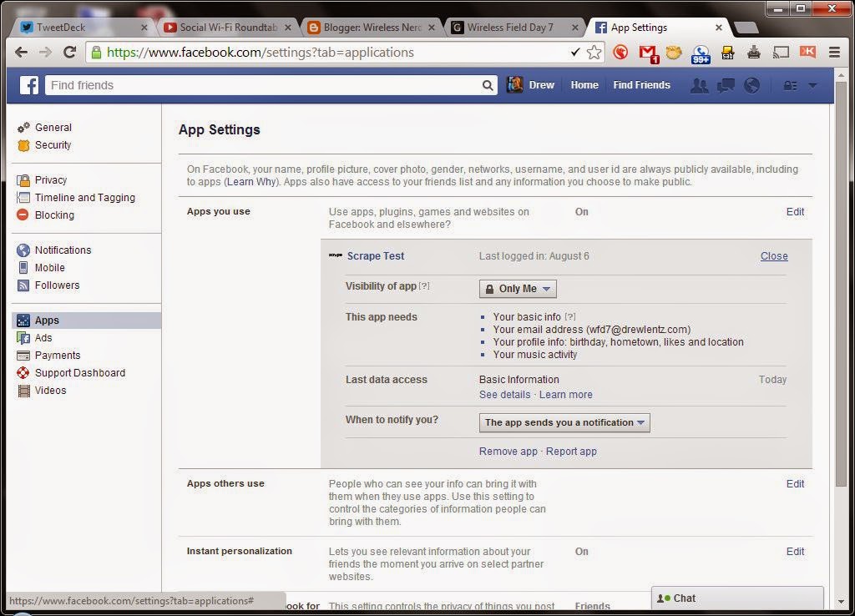855x616 pixels.
Task: Switch to the Blogger Wireless Nerd tab
Action: (x=372, y=28)
